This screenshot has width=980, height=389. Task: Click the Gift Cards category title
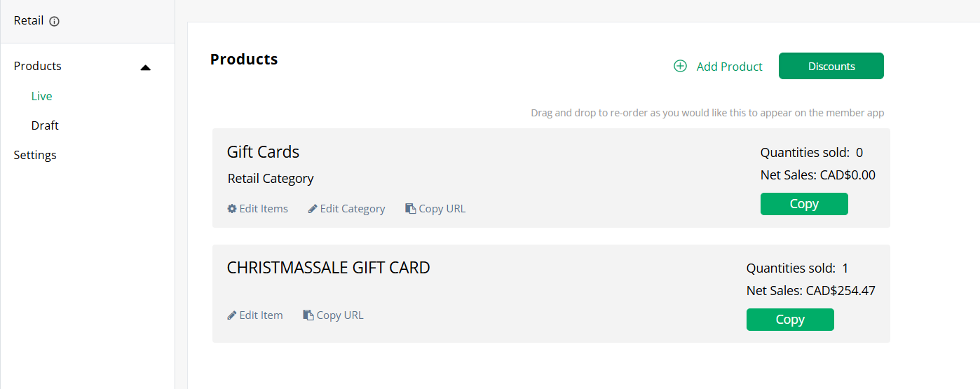(x=263, y=152)
